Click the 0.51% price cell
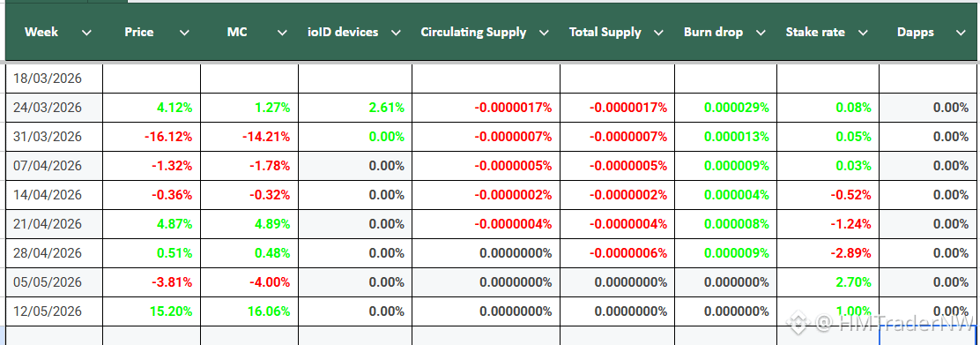Image resolution: width=980 pixels, height=345 pixels. point(152,253)
